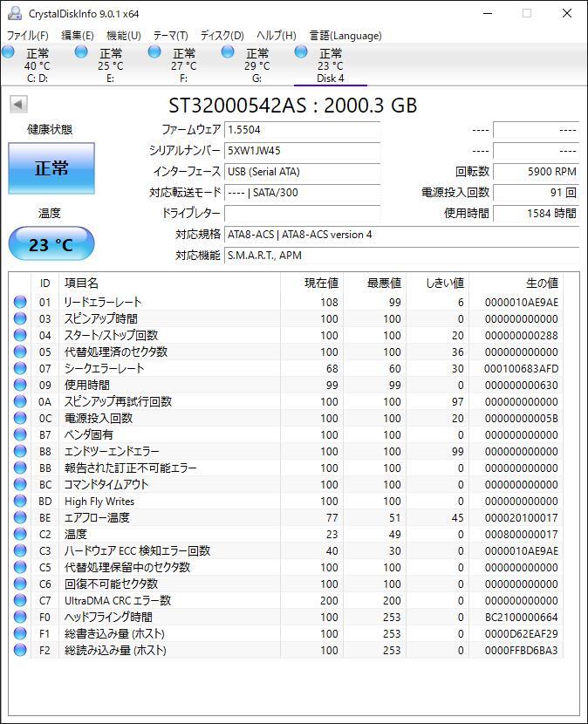
Task: Click status orb for row C5 代替処理保留中のセクタ数
Action: tap(20, 567)
